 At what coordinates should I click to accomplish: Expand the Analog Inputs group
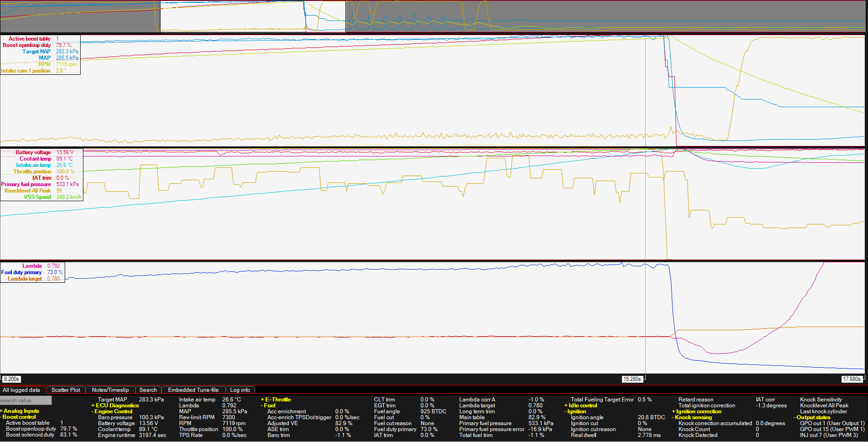21,411
